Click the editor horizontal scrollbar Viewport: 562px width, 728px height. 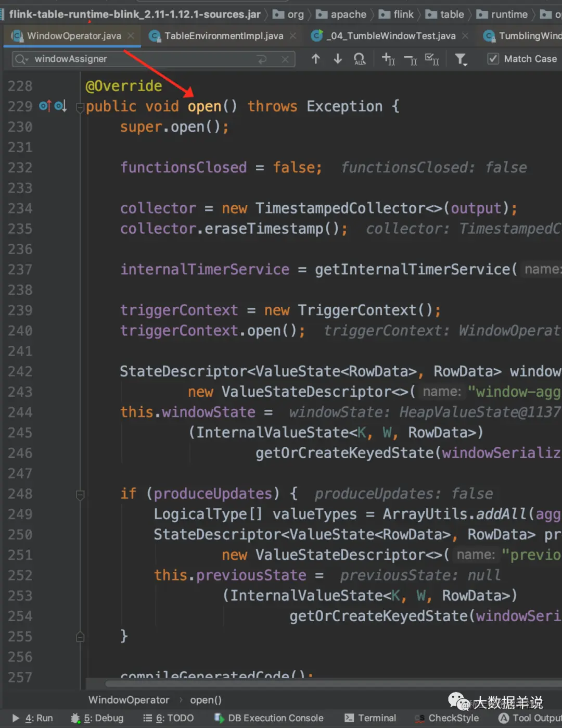[333, 684]
